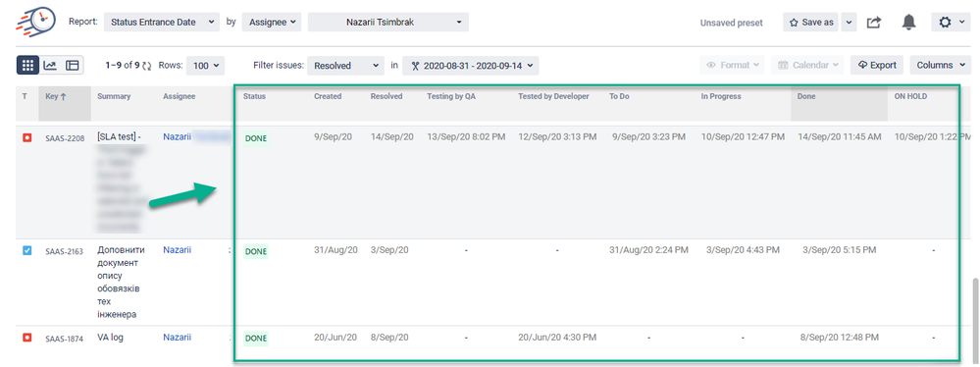Open the share report icon

click(874, 23)
